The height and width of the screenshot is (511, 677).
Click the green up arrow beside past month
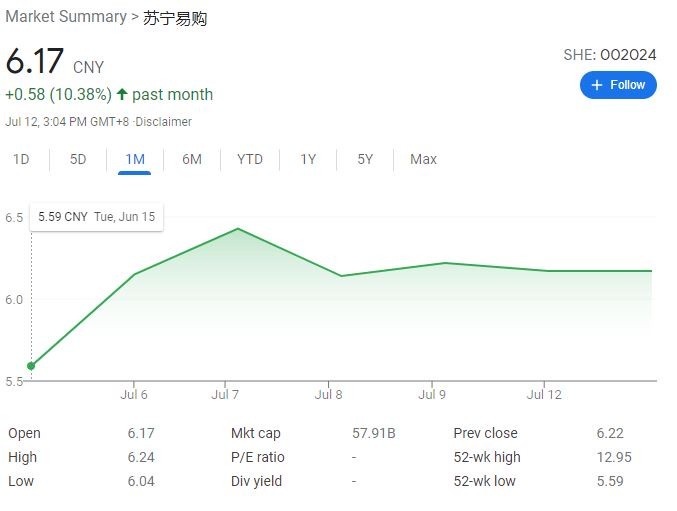pyautogui.click(x=122, y=95)
